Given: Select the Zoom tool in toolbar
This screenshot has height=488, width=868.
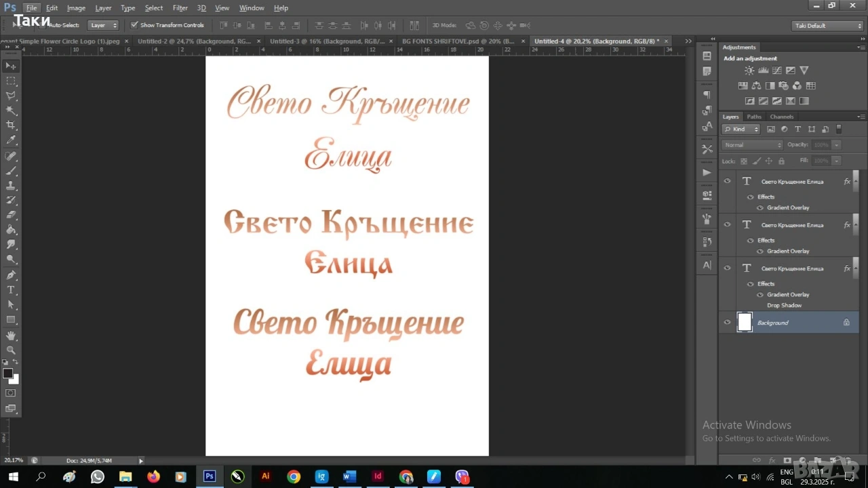Looking at the screenshot, I should (11, 350).
